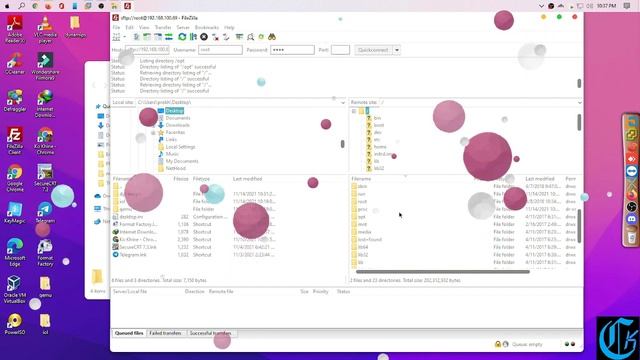Open the Quickconnect history dropdown arrow
Viewport: 640px width, 360px height.
(397, 50)
